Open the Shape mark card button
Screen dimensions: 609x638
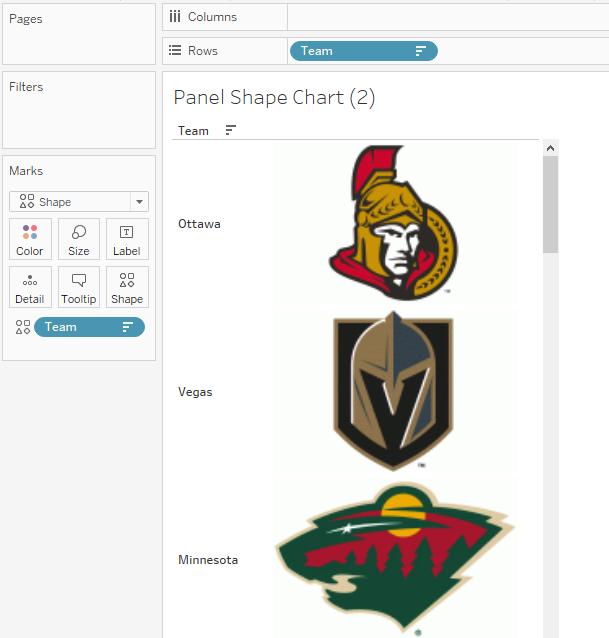(127, 287)
